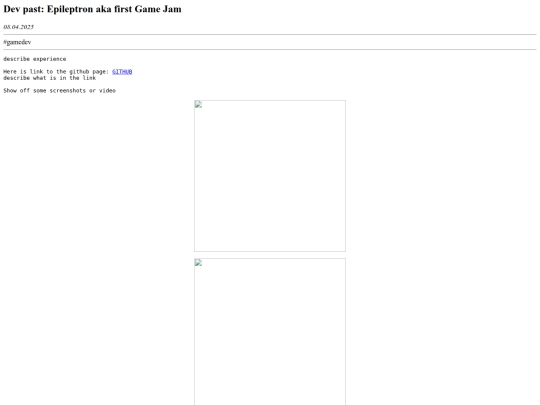
Task: Click the text 'Here is link to the github page:'
Action: coord(56,72)
